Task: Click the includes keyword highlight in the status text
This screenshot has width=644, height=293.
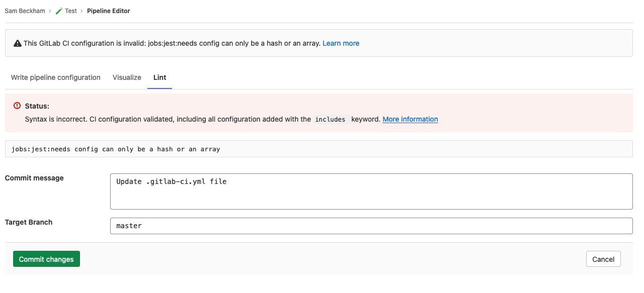Action: coord(331,119)
